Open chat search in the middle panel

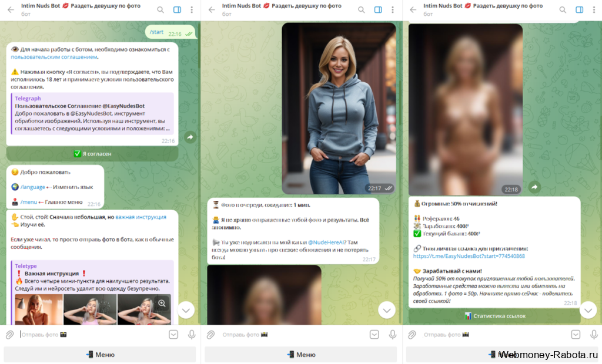click(x=362, y=9)
